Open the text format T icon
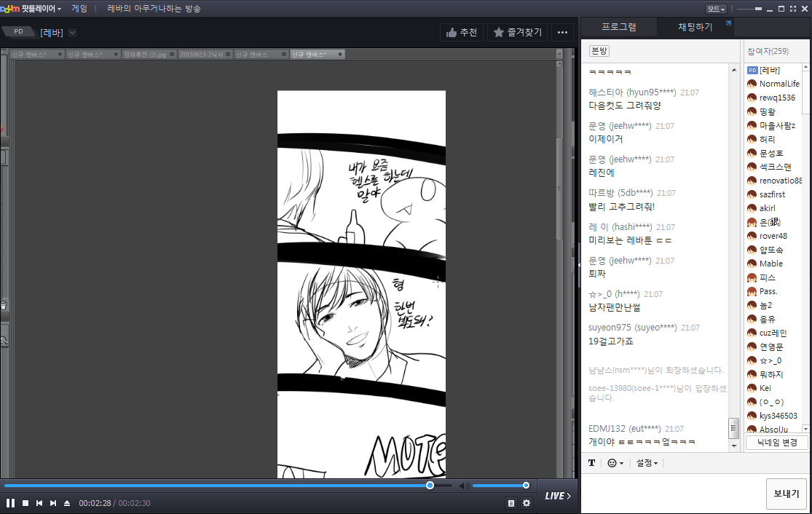The width and height of the screenshot is (812, 514). [591, 463]
